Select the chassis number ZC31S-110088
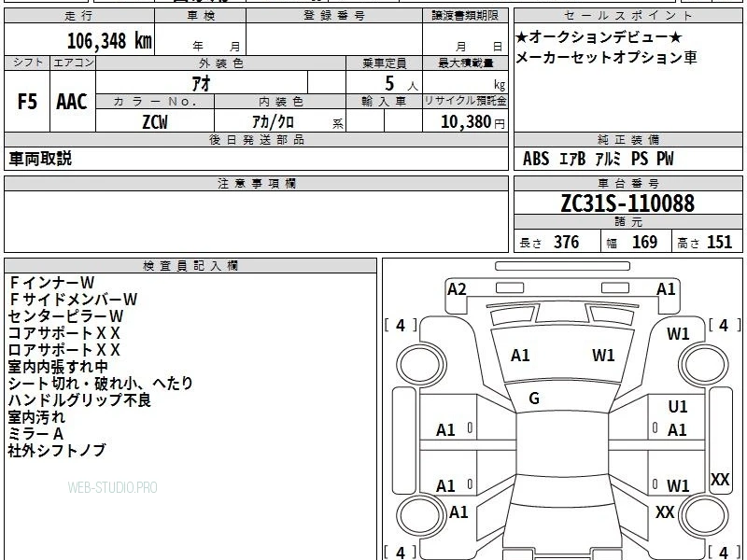747x560 pixels. point(627,203)
